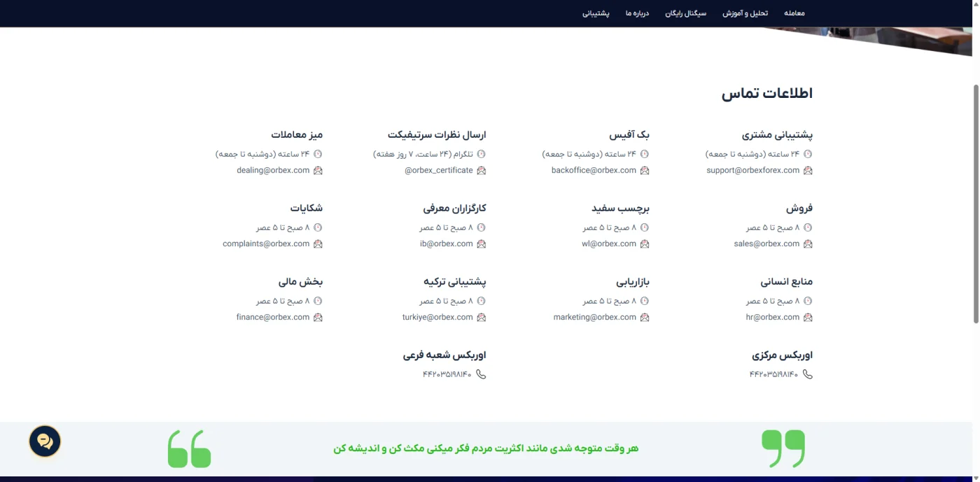Email backoffice@orbex.com link
This screenshot has height=482, width=980.
coord(594,171)
